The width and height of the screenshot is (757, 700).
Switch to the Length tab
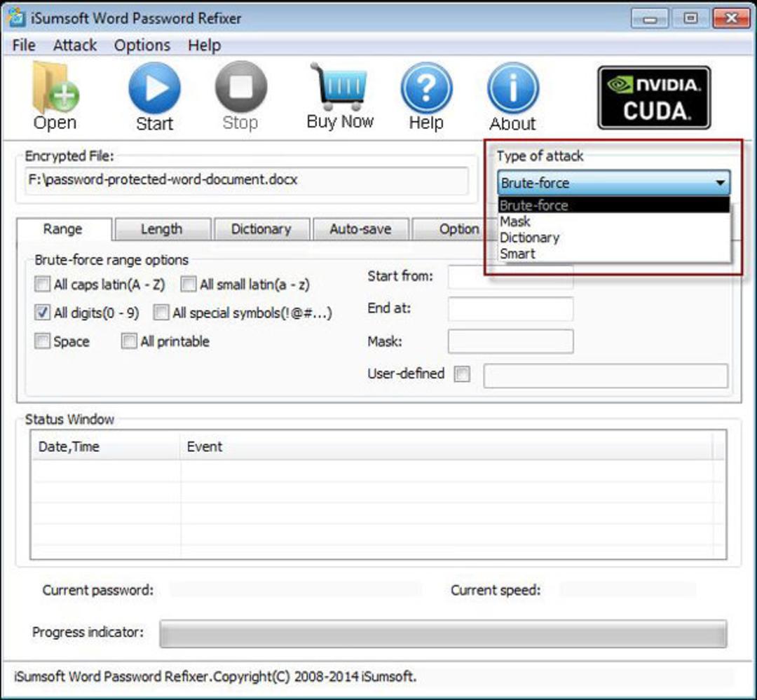click(162, 229)
